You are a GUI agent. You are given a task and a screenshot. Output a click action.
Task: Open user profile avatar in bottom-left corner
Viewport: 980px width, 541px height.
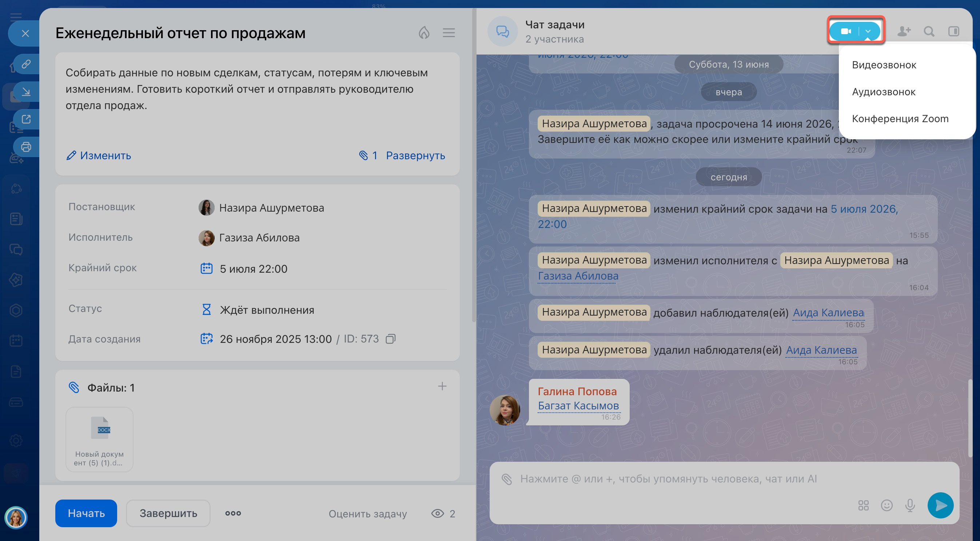coord(16,517)
